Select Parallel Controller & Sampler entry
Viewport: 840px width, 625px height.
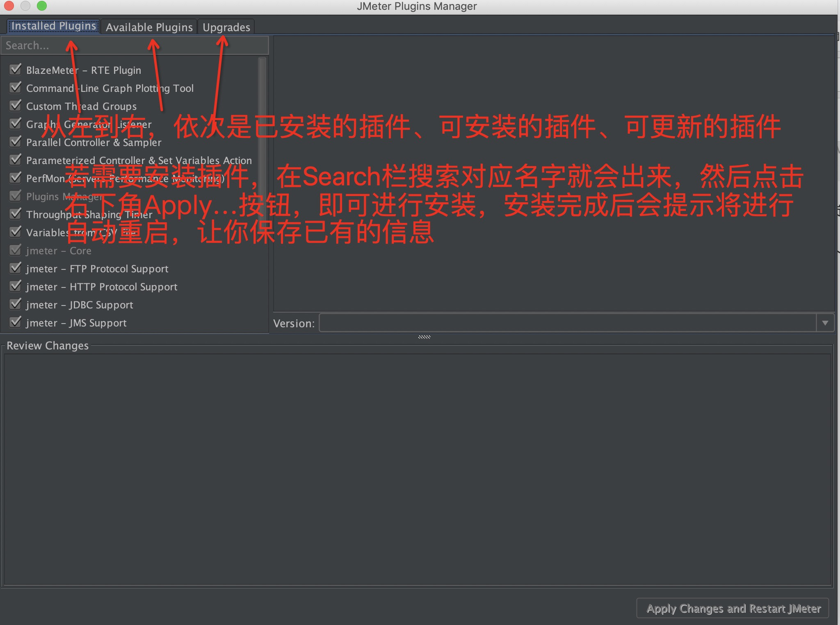pyautogui.click(x=94, y=142)
